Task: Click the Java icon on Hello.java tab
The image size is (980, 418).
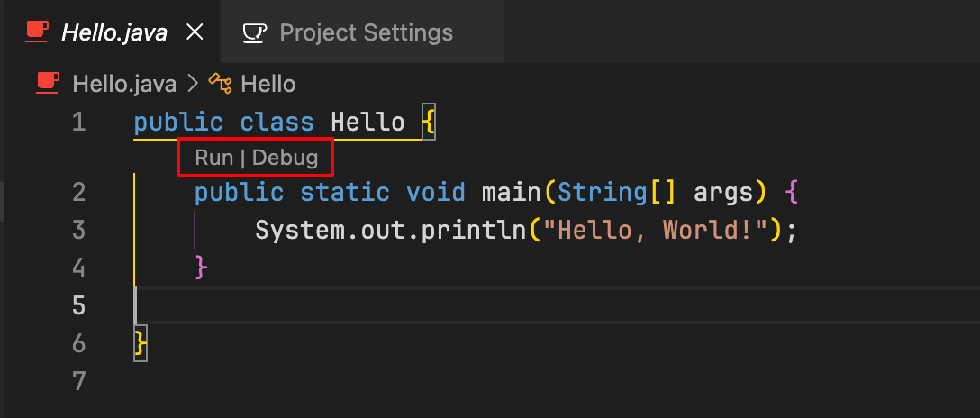Action: pos(38,32)
